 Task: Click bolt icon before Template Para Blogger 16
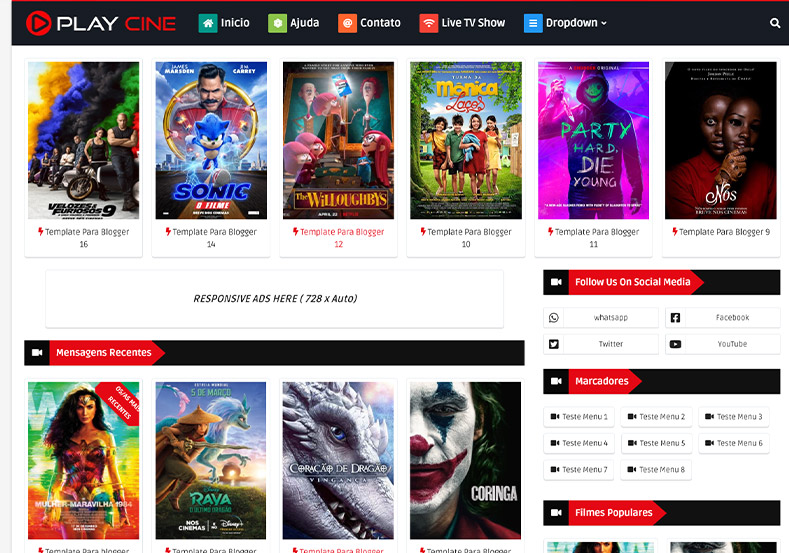click(41, 231)
